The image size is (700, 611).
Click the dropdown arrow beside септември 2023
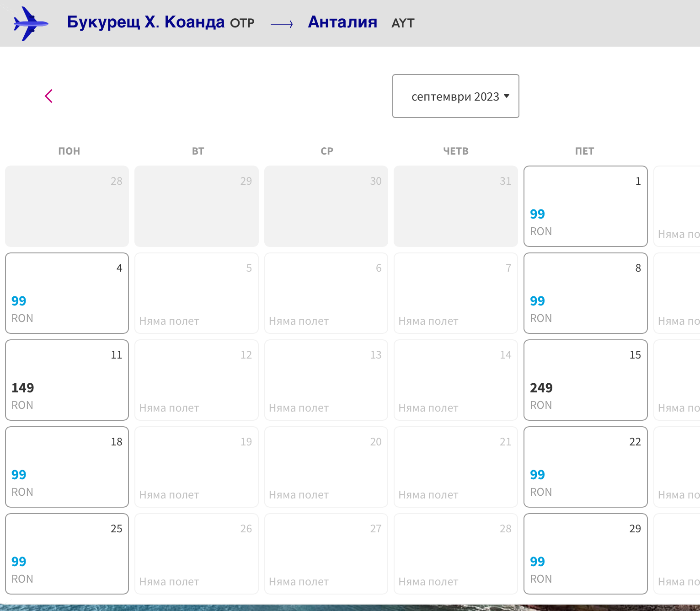[507, 96]
